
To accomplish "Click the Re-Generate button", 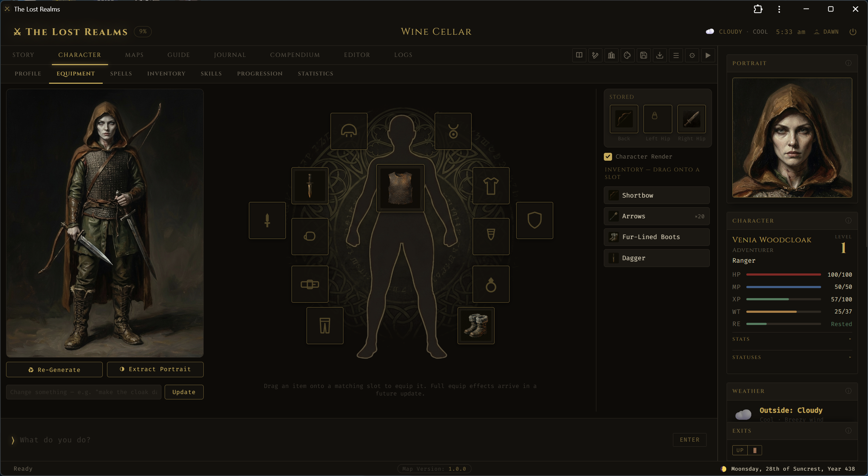I will pos(54,369).
